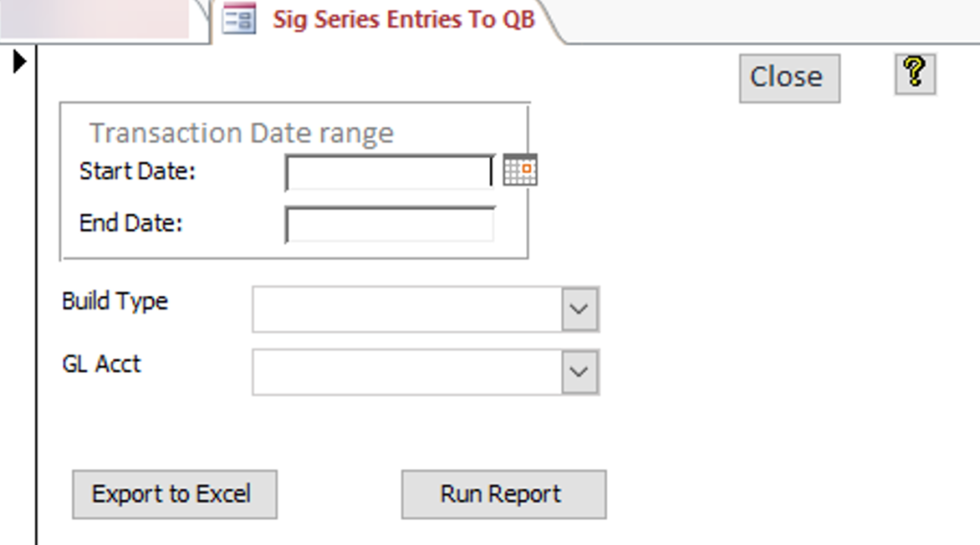Screen dimensions: 980x545
Task: Click the Build Type label
Action: coord(115,301)
